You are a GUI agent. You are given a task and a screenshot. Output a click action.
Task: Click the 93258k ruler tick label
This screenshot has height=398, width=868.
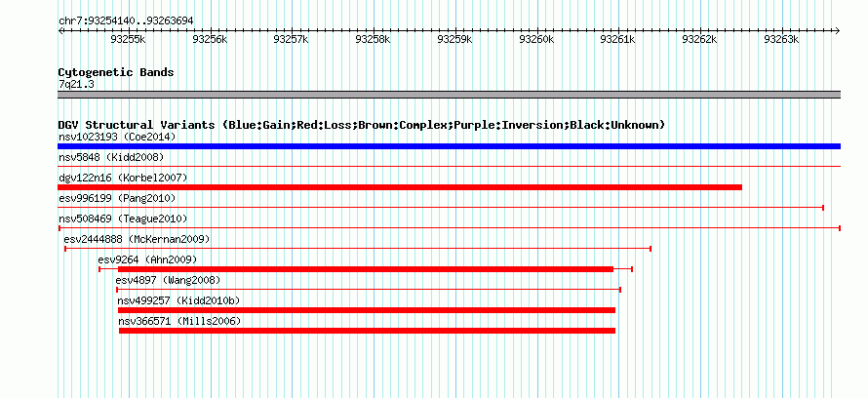[374, 39]
